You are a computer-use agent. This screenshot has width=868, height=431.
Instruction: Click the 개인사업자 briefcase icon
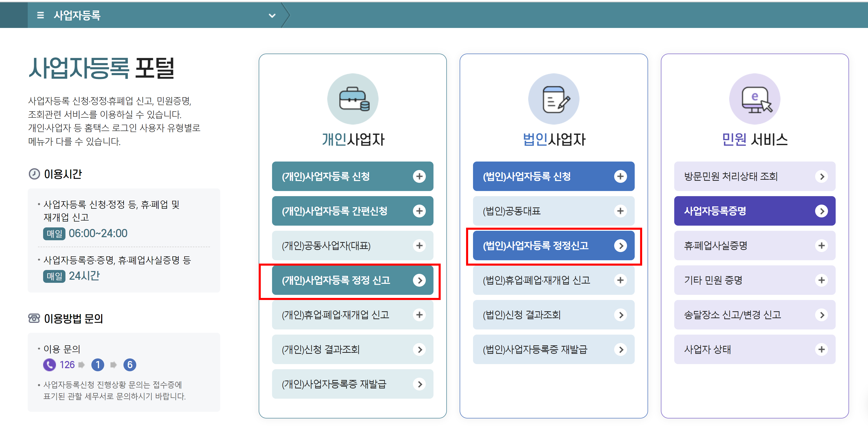353,99
